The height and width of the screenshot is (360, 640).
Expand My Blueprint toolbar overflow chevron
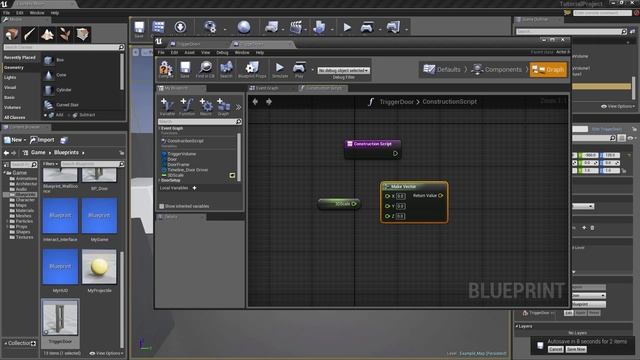238,107
